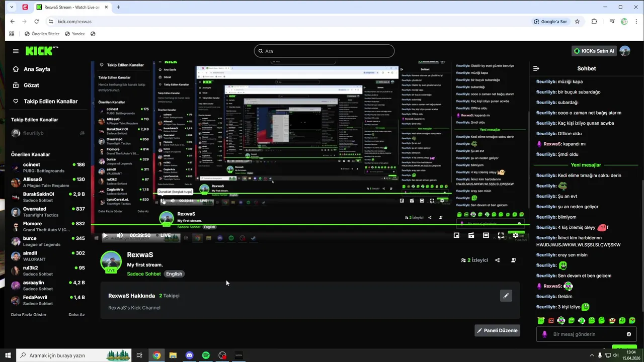Open the rul3k2 channel
This screenshot has width=644, height=362.
click(x=48, y=271)
